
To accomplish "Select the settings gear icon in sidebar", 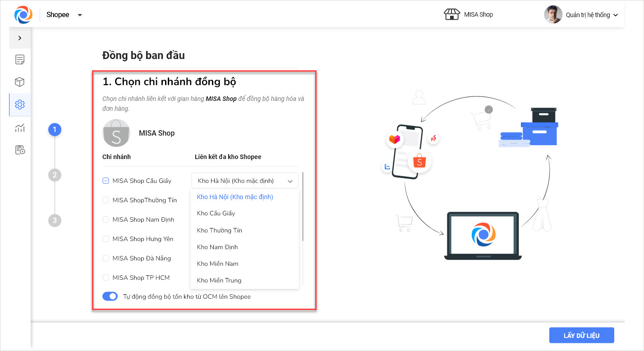I will pyautogui.click(x=20, y=105).
